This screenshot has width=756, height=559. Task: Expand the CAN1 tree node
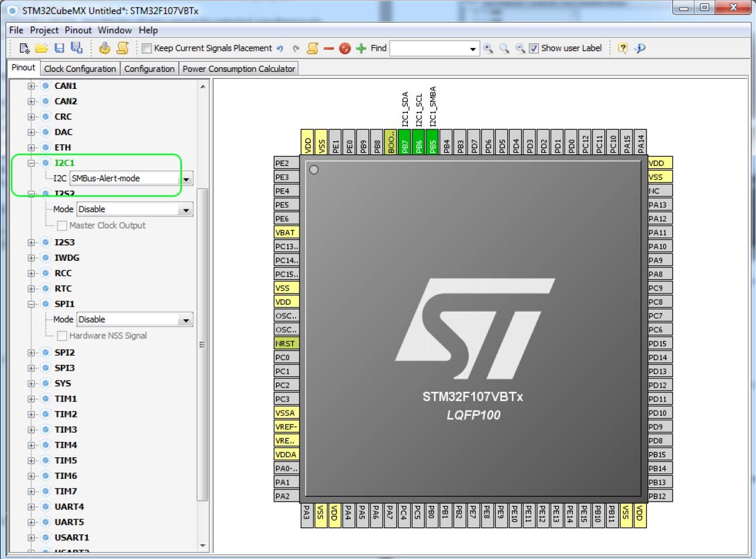pyautogui.click(x=31, y=86)
